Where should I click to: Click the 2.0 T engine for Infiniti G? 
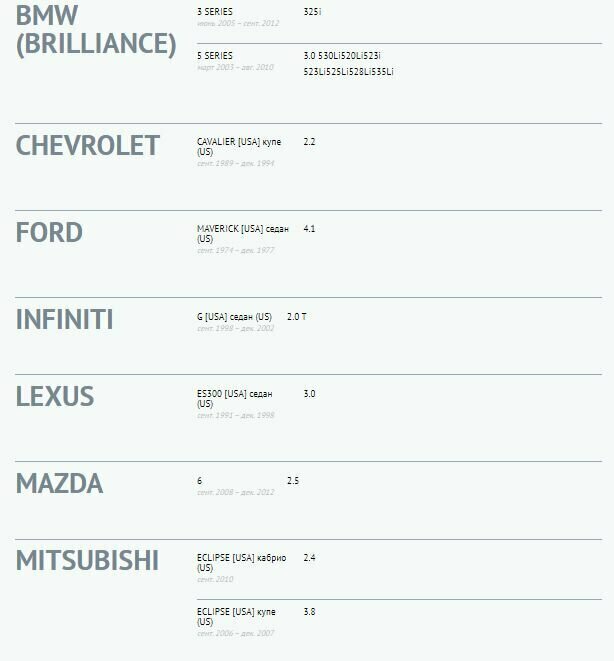point(297,317)
